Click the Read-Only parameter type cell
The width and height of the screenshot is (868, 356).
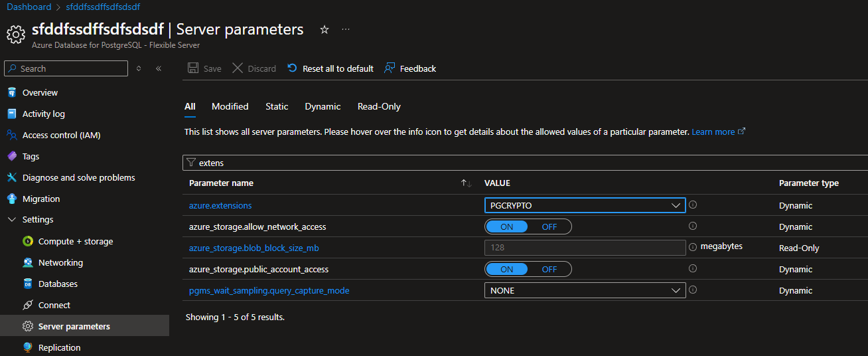coord(799,248)
